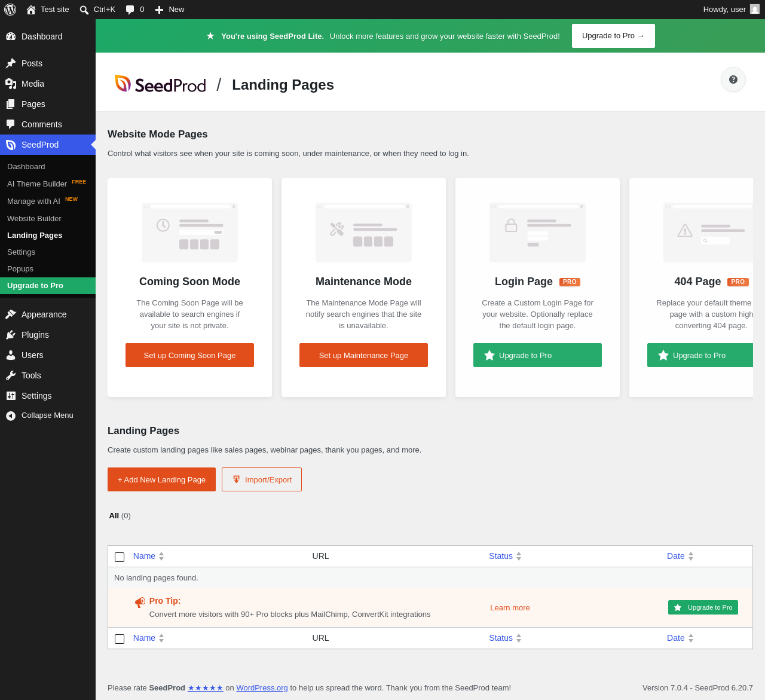Click Set up Maintenance Page button
Viewport: 765px width, 700px height.
coord(363,355)
